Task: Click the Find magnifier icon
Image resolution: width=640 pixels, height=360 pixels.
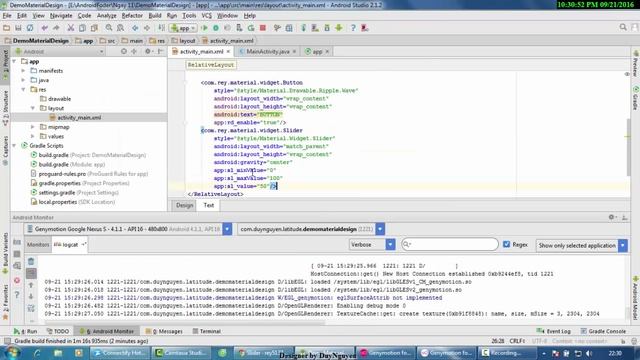Action: [109, 28]
